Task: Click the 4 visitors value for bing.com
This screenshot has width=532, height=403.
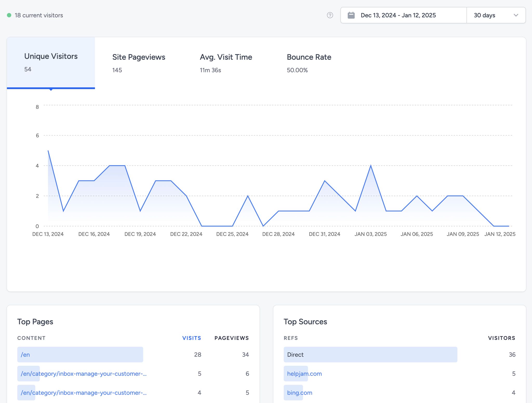Action: click(x=514, y=393)
